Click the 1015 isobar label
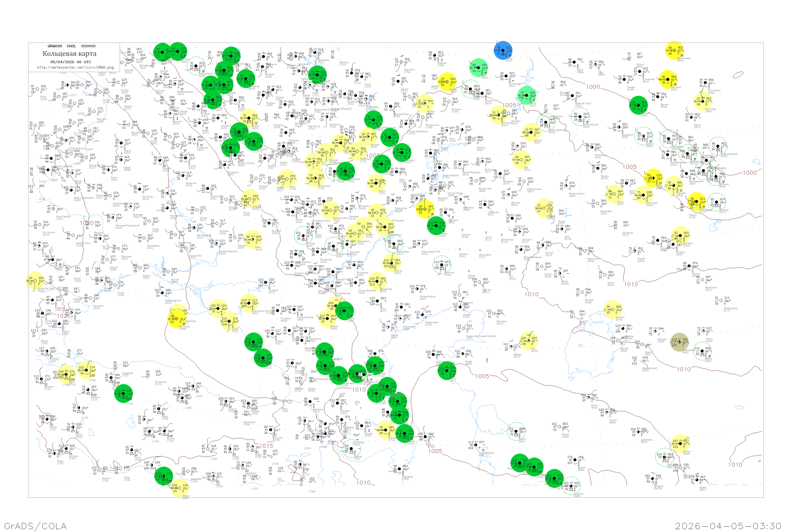 [x=266, y=446]
